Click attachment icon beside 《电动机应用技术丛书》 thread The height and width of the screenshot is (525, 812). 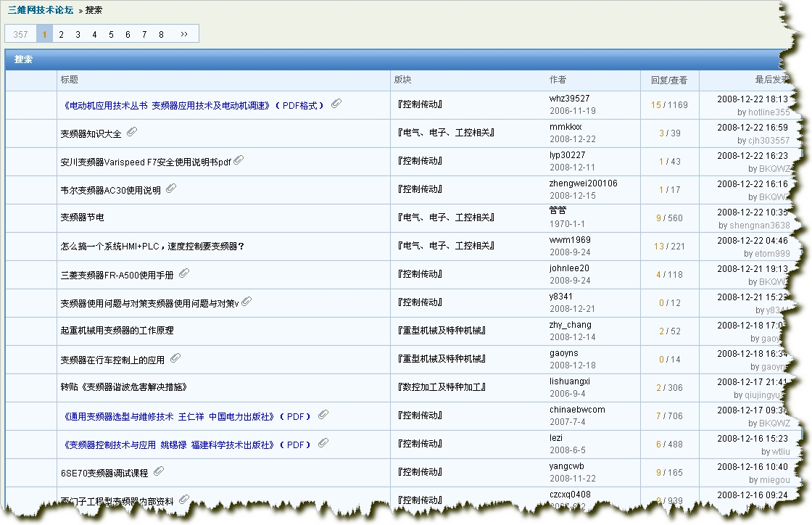click(x=336, y=104)
